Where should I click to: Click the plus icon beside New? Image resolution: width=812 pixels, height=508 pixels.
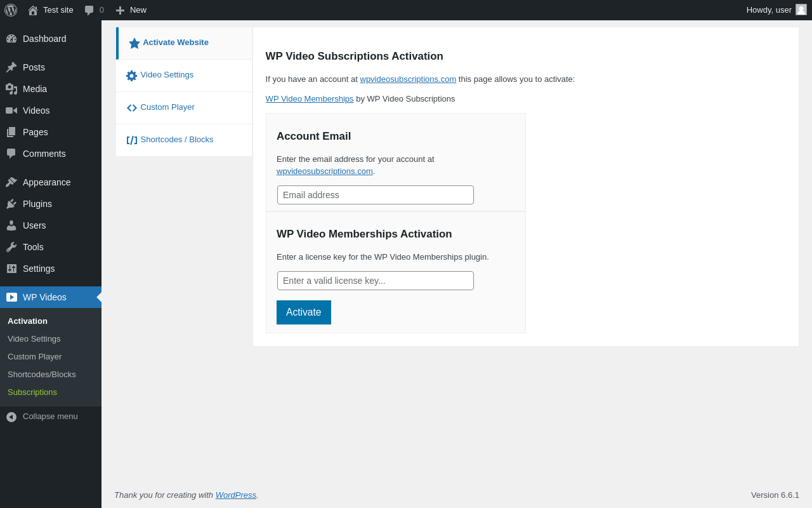pos(120,10)
